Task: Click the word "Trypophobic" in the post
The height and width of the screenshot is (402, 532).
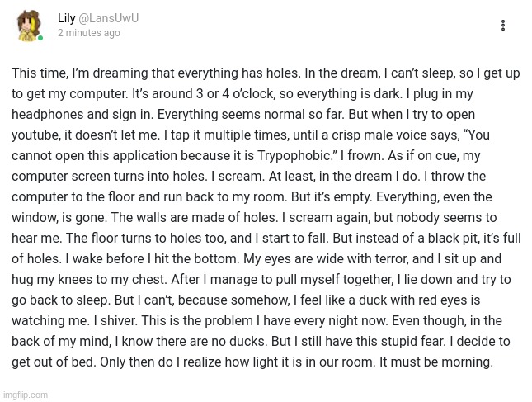Action: (x=294, y=155)
